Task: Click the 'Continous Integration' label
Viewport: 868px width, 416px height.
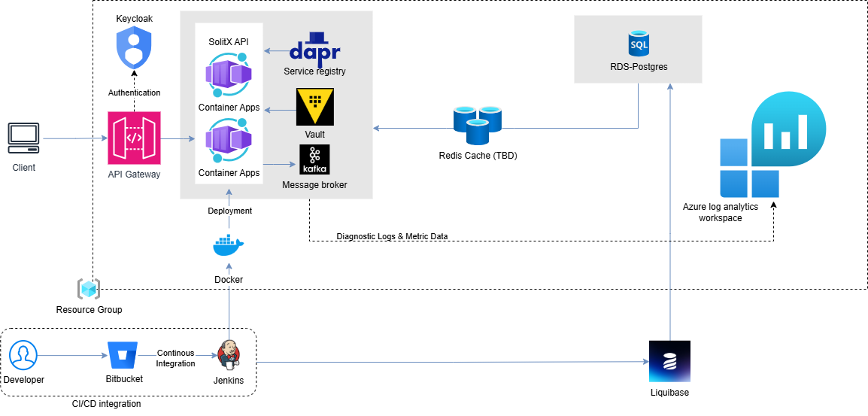Action: [176, 358]
